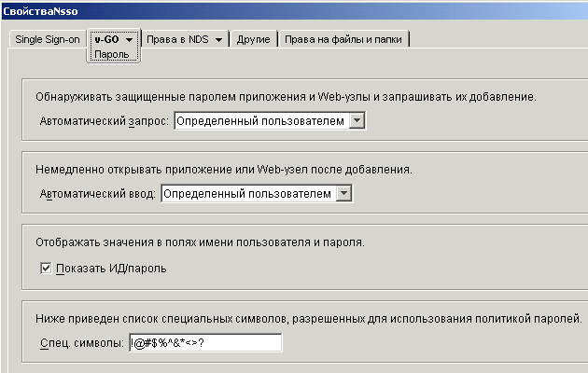Click the Спец. символы field label
Screen dimensions: 588x373
pos(81,343)
